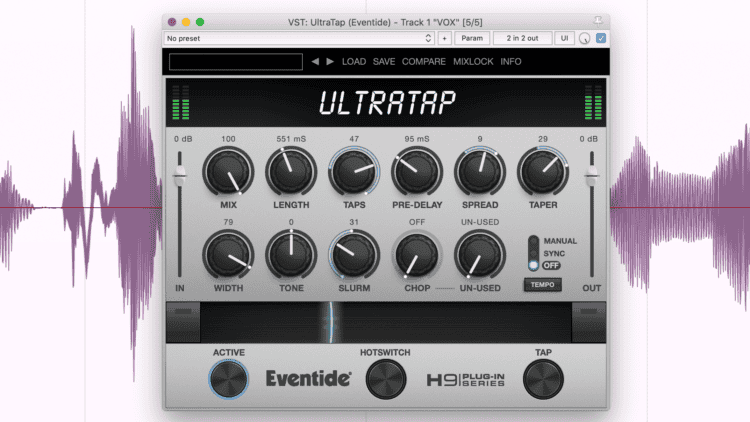750x422 pixels.
Task: Click the "31" slurm value
Action: click(354, 222)
